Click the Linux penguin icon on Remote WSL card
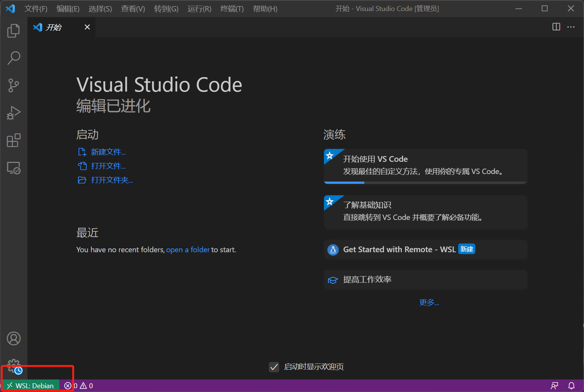This screenshot has width=584, height=392. 333,250
